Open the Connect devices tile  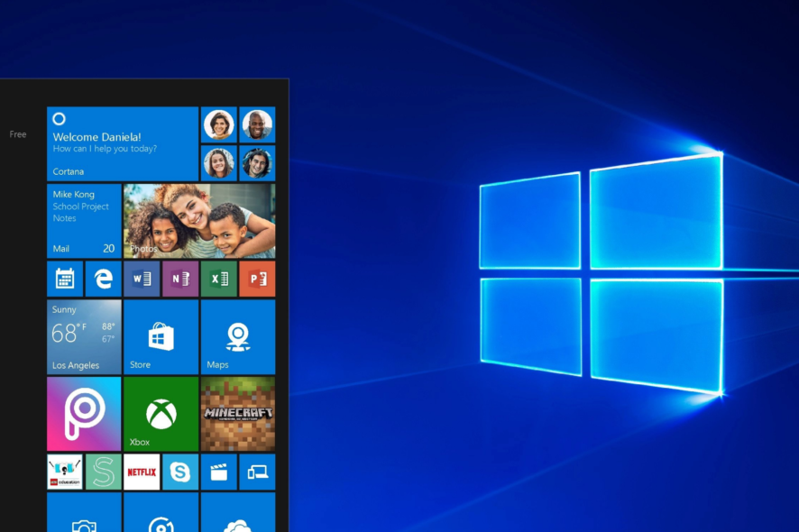tap(257, 472)
